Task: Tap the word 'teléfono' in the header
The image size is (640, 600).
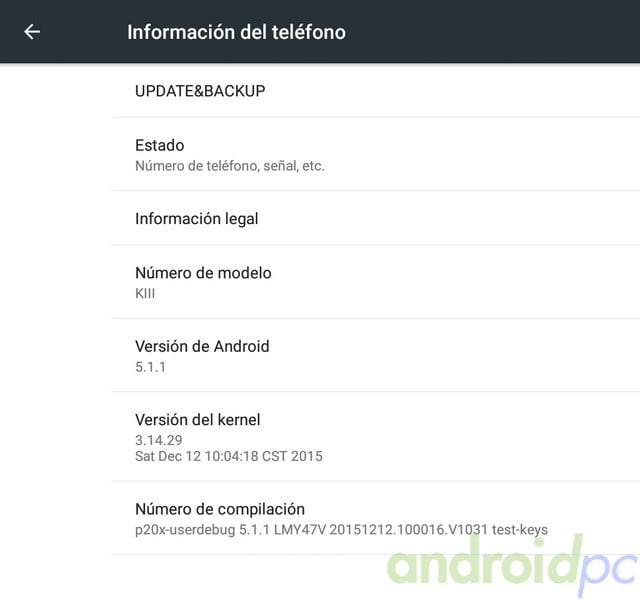Action: [309, 32]
